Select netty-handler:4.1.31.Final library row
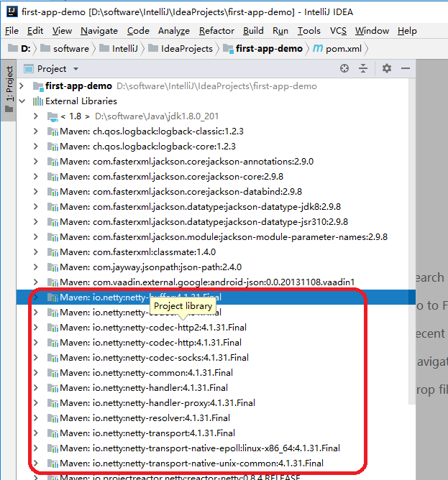The width and height of the screenshot is (448, 480). (x=216, y=387)
